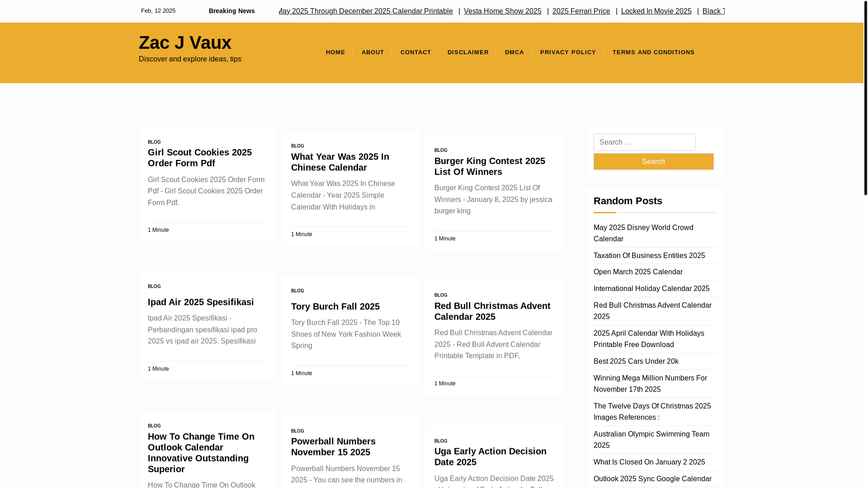The image size is (868, 488).
Task: Open the DMCA page
Action: tap(514, 52)
